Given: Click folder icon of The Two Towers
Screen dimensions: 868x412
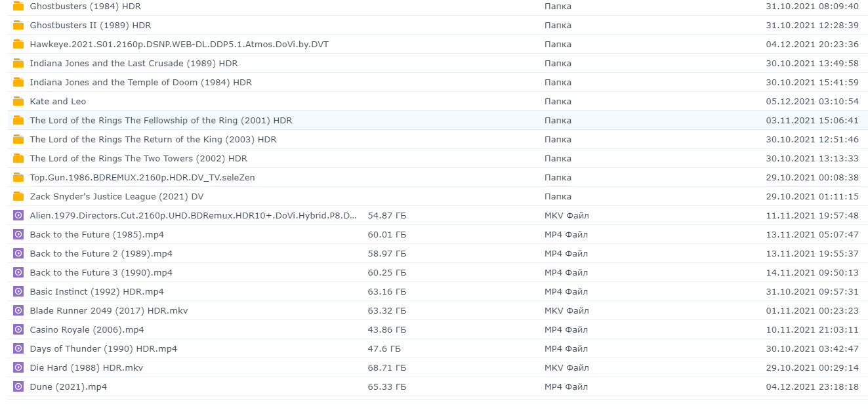Looking at the screenshot, I should [x=18, y=159].
